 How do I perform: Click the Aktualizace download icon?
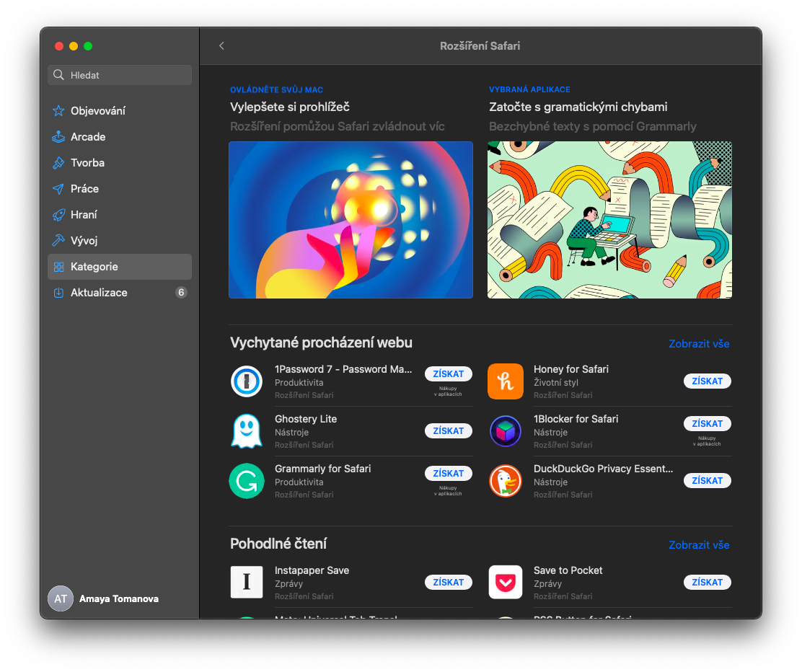(x=59, y=293)
